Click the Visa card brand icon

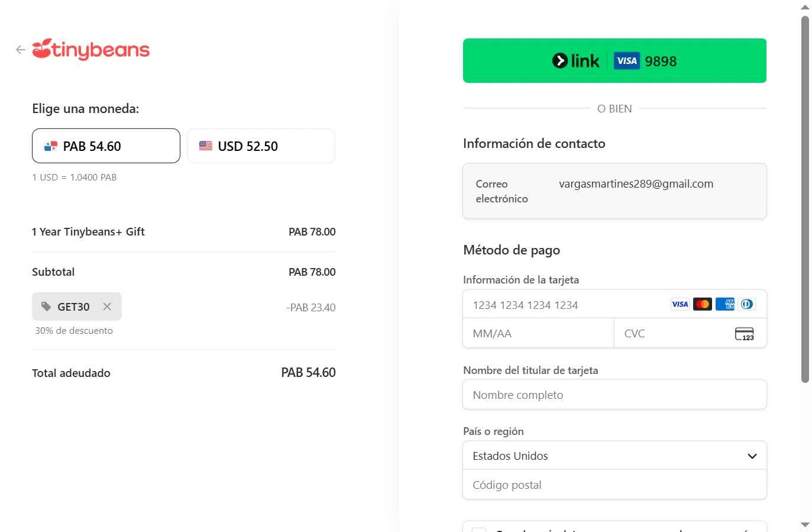tap(680, 304)
